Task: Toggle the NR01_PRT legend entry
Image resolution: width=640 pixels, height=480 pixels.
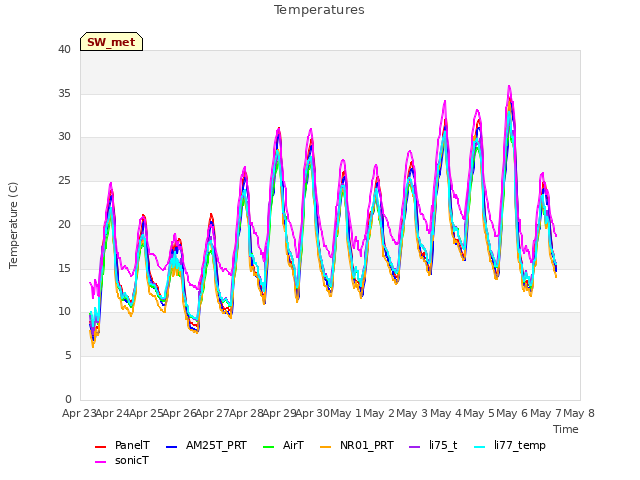Action: (357, 445)
